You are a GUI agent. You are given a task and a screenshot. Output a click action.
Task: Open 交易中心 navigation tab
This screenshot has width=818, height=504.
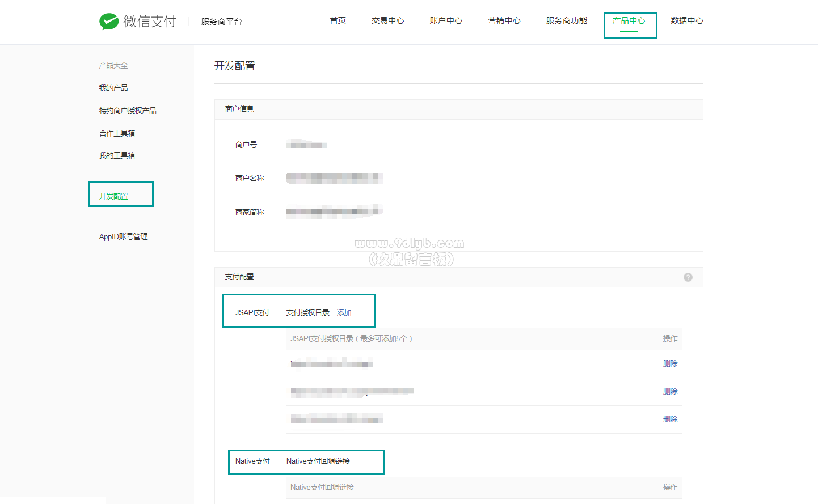pos(388,20)
